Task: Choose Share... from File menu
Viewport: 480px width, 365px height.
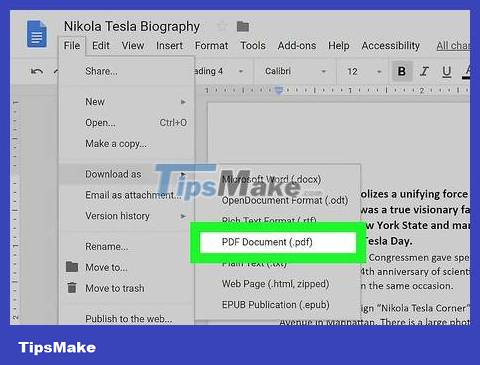Action: (126, 71)
